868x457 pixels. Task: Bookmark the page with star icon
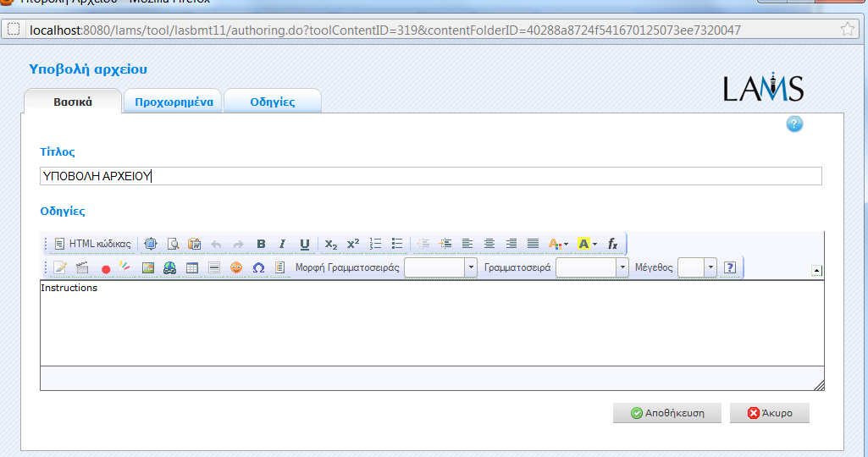(x=847, y=30)
